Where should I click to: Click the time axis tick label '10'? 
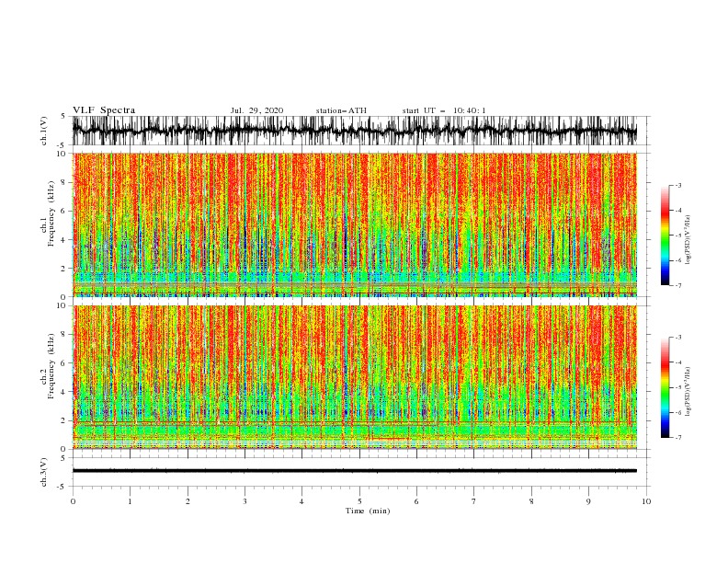point(646,501)
